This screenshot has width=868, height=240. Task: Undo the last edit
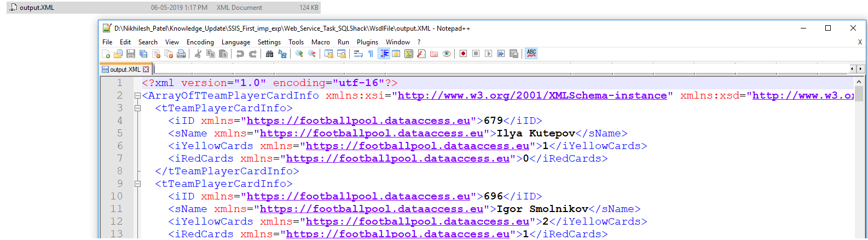tap(240, 54)
